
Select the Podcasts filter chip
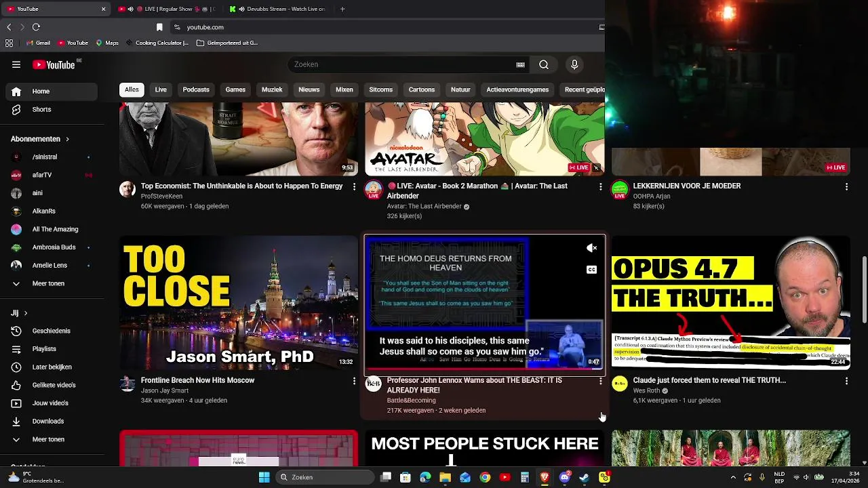tap(196, 89)
